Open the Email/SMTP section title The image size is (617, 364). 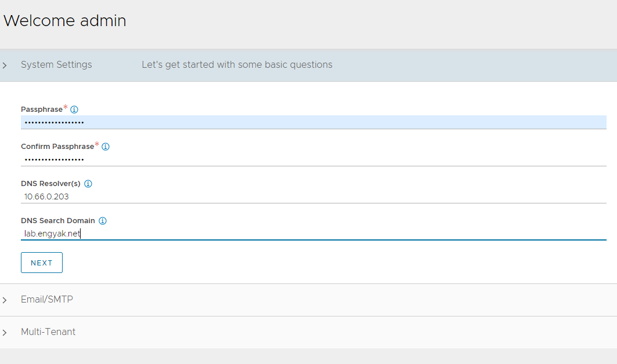pyautogui.click(x=47, y=300)
